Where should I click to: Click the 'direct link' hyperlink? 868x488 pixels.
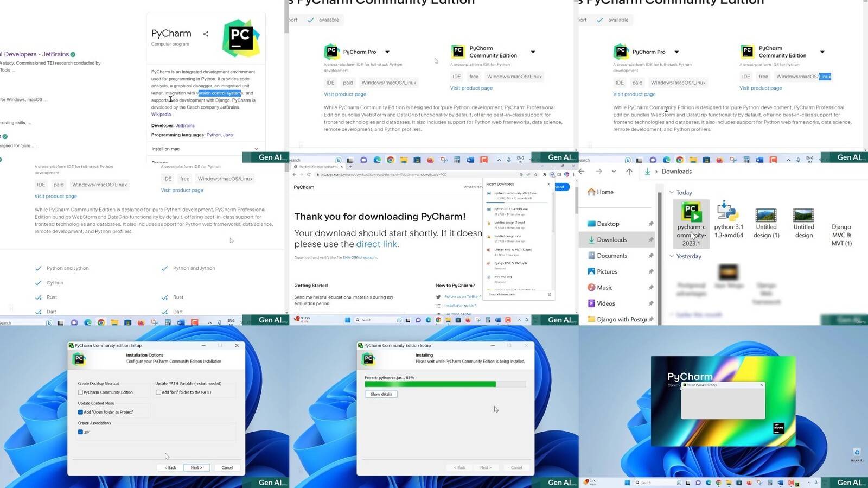[376, 244]
